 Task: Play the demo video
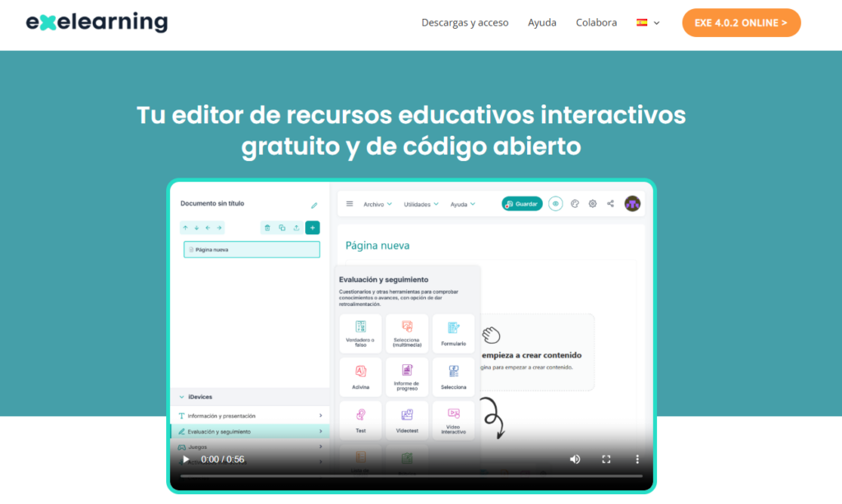coord(186,460)
